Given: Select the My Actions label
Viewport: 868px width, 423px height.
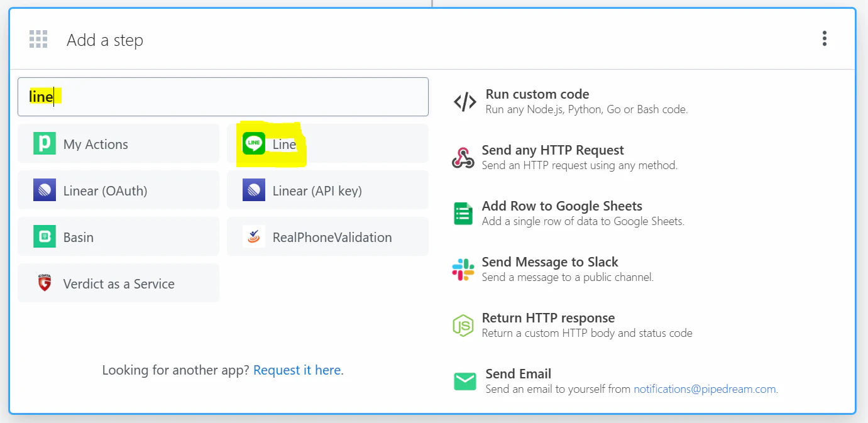Looking at the screenshot, I should coord(96,145).
